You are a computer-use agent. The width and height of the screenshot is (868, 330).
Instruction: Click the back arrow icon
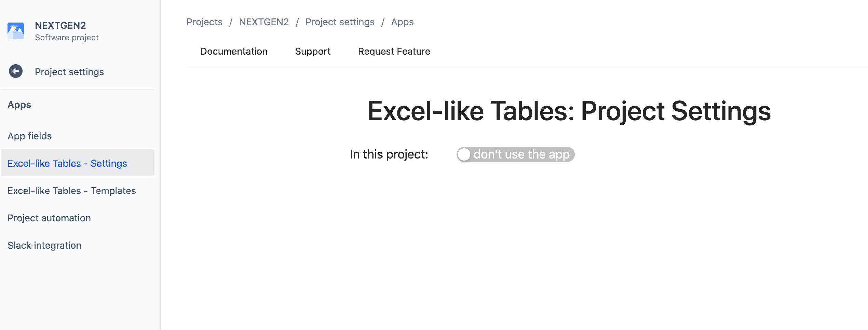point(16,71)
